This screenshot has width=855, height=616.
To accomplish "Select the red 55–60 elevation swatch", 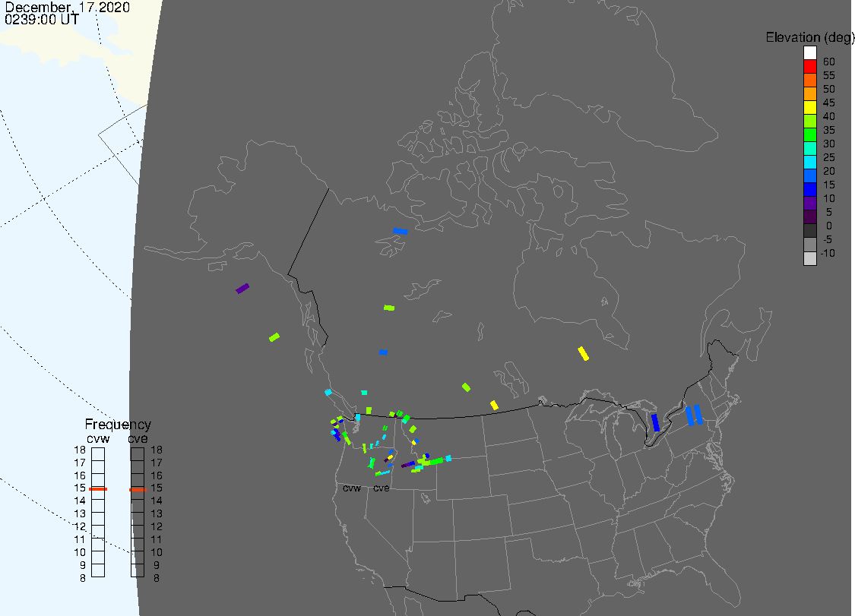I will [809, 67].
